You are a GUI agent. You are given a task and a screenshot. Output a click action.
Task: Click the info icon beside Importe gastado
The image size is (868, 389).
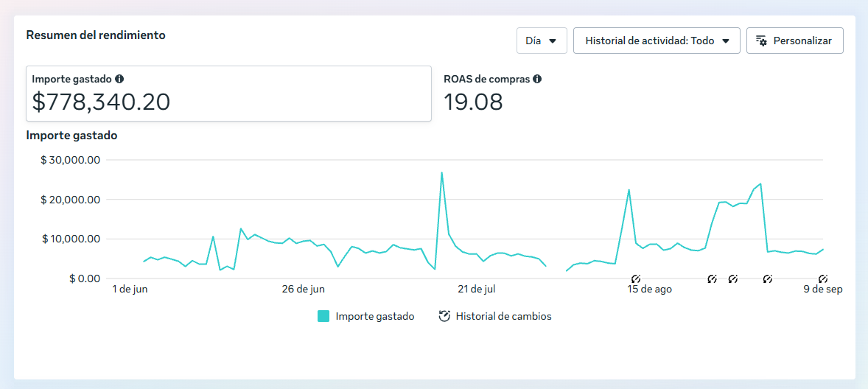pos(119,79)
